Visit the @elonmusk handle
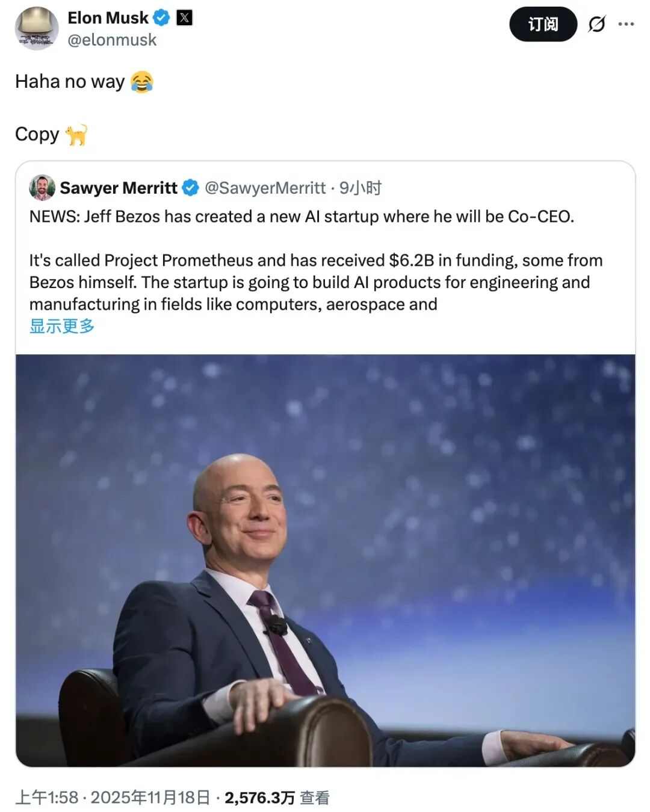Screen dimensions: 650x812 pyautogui.click(x=112, y=40)
